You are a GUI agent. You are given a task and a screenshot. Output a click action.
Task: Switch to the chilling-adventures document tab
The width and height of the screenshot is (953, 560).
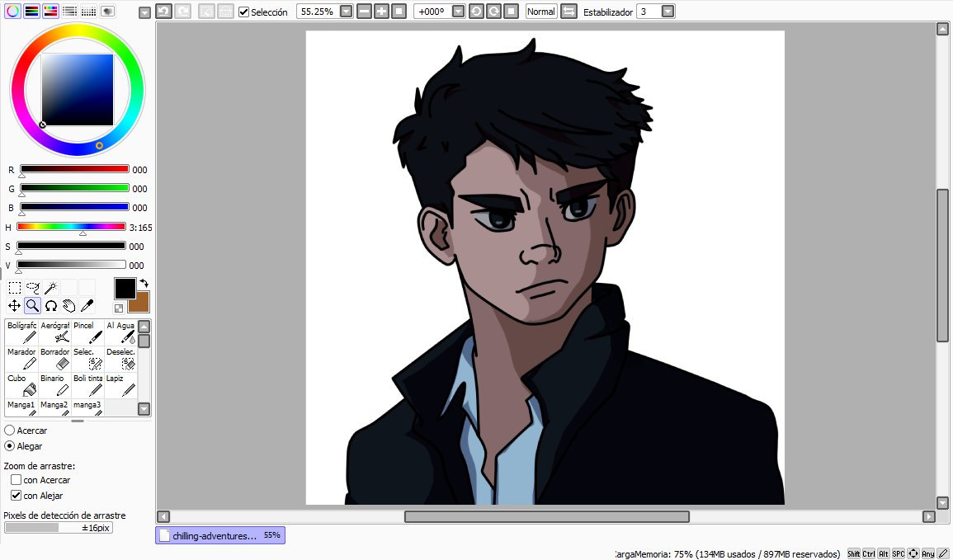pos(220,535)
